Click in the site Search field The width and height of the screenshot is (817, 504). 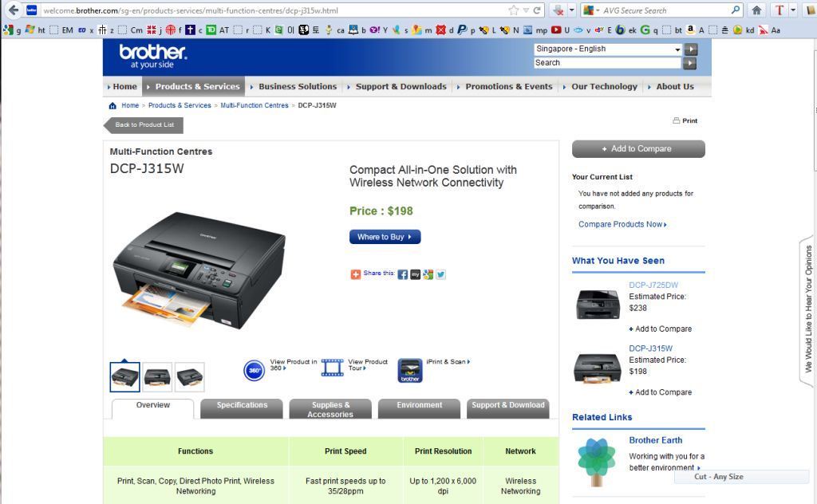pos(607,63)
